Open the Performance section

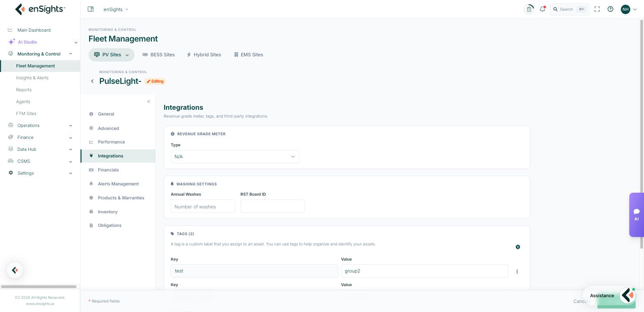pos(118,142)
